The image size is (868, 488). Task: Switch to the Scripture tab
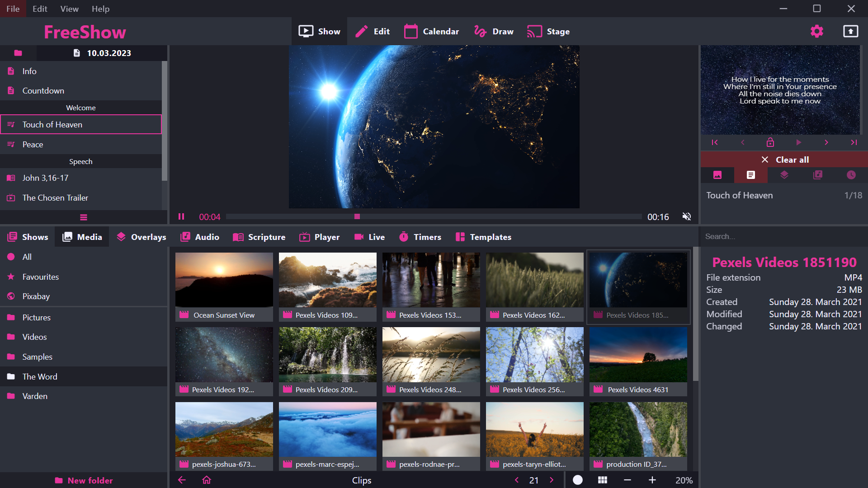coord(259,237)
